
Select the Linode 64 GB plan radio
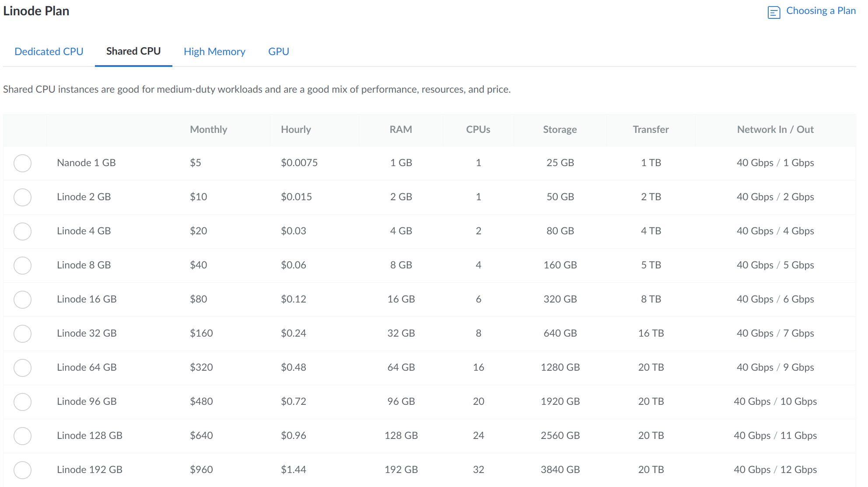tap(22, 368)
